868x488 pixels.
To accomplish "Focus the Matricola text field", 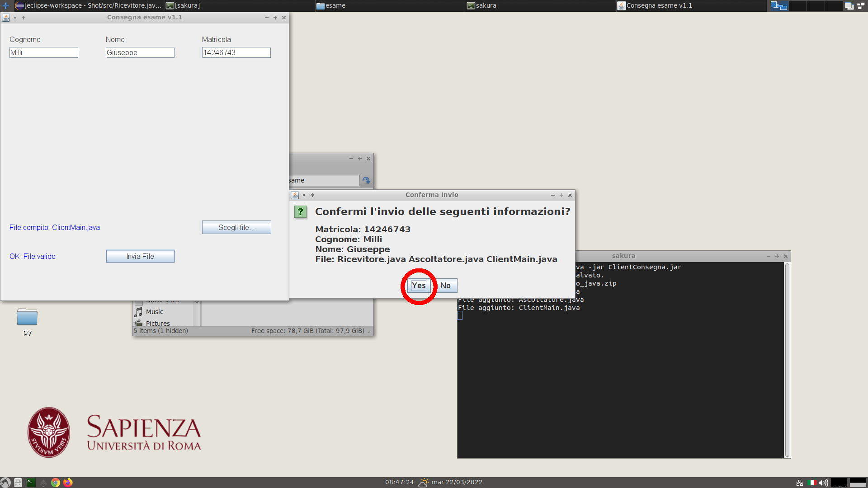I will click(236, 52).
